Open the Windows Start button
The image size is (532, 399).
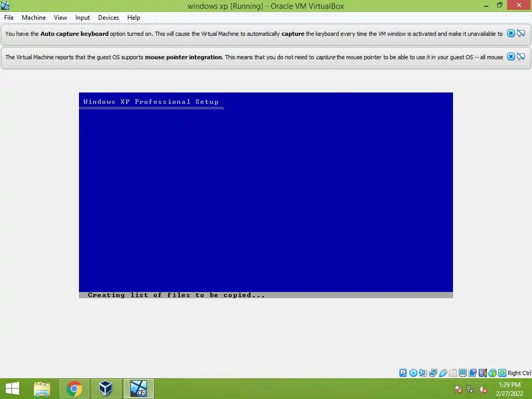(12, 389)
